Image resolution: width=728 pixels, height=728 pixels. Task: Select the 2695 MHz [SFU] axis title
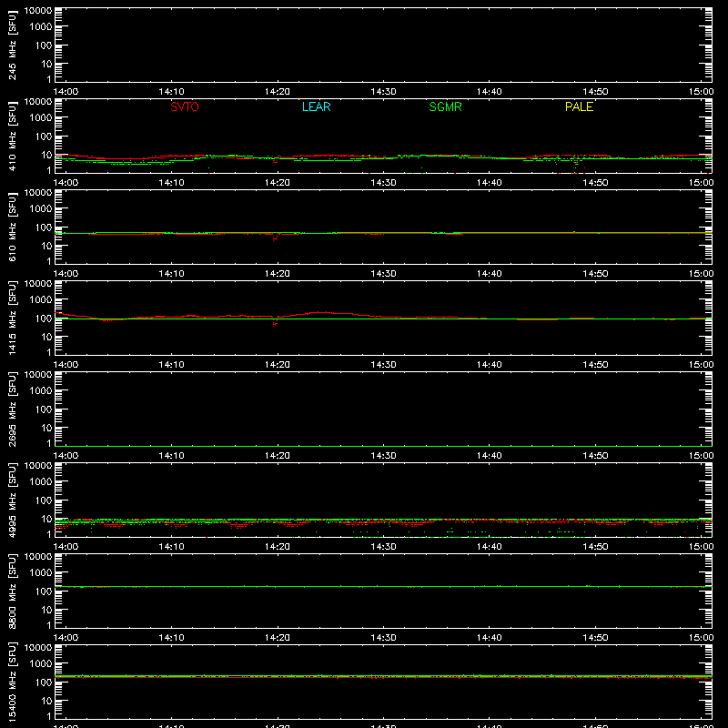[x=12, y=409]
